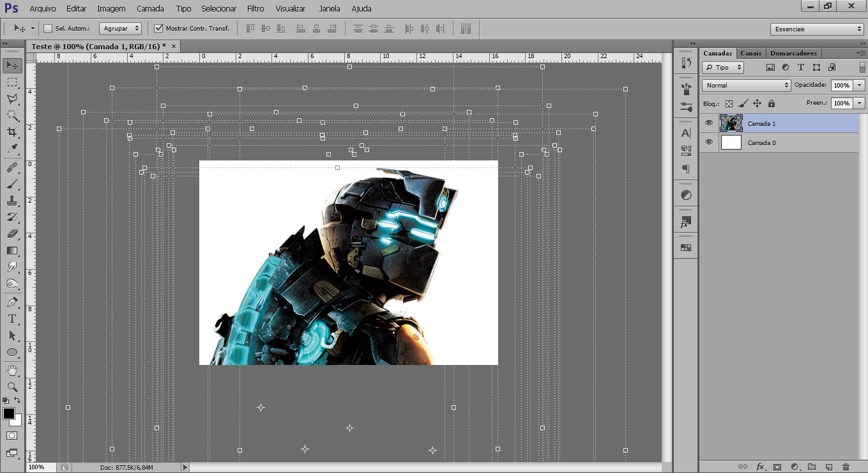Viewport: 868px width, 473px height.
Task: Create a new layer
Action: 829,467
